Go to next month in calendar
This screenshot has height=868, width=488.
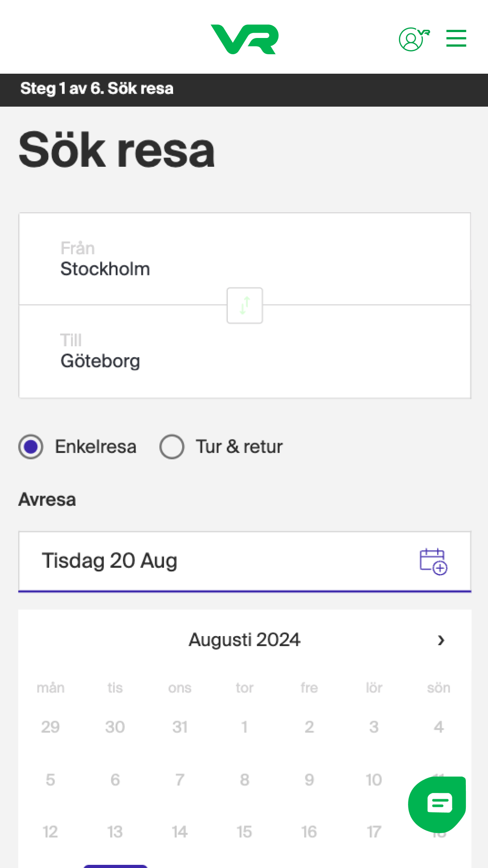(x=441, y=640)
